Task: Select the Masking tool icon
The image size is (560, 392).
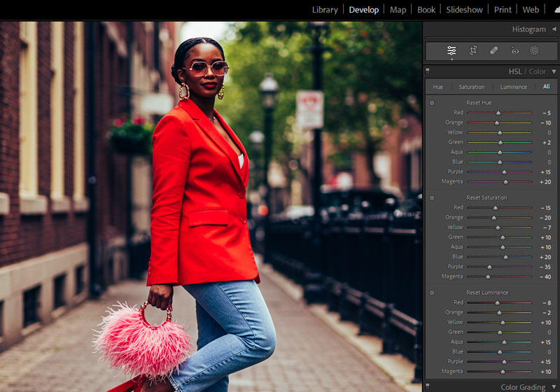Action: tap(534, 50)
